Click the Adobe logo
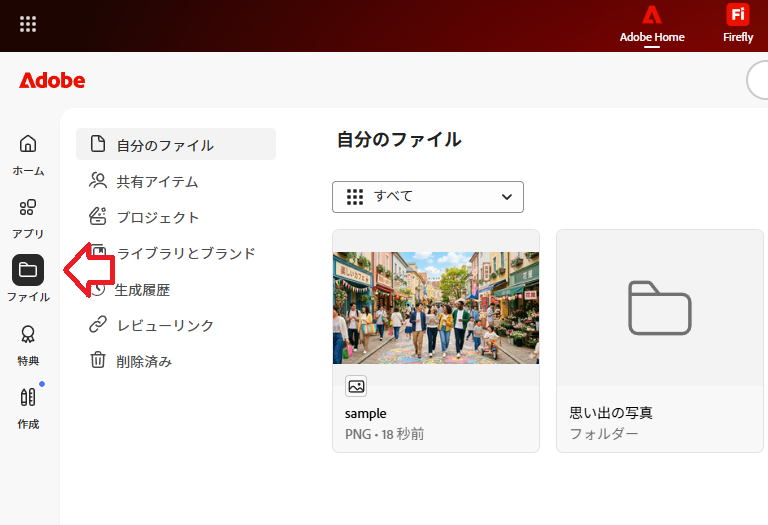Viewport: 768px width, 525px height. point(52,81)
